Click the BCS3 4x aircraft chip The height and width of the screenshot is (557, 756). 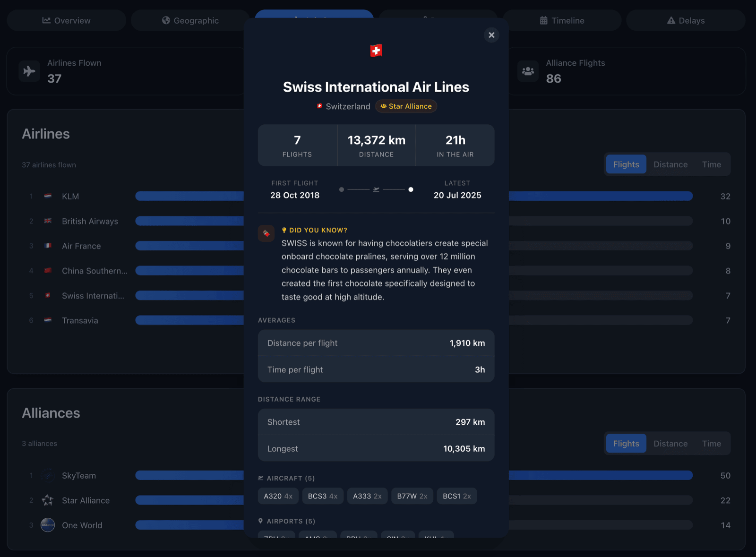click(x=323, y=496)
